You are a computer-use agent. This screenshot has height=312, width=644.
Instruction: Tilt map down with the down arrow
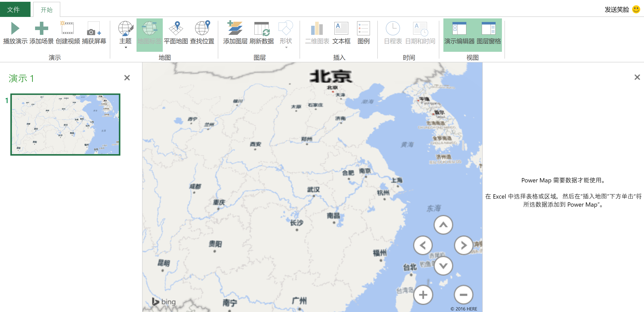(x=443, y=266)
